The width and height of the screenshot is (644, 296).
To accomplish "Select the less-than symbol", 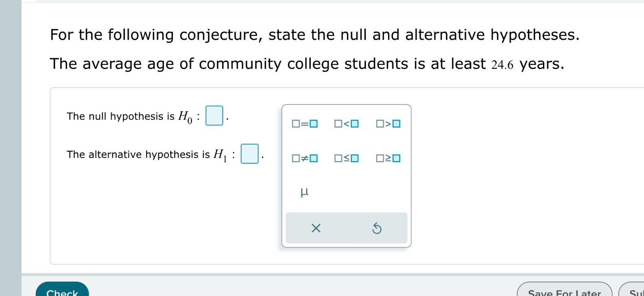I will [346, 124].
